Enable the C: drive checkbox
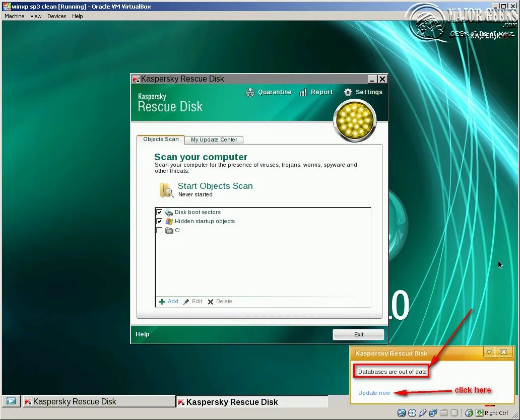The width and height of the screenshot is (520, 420). coord(159,230)
